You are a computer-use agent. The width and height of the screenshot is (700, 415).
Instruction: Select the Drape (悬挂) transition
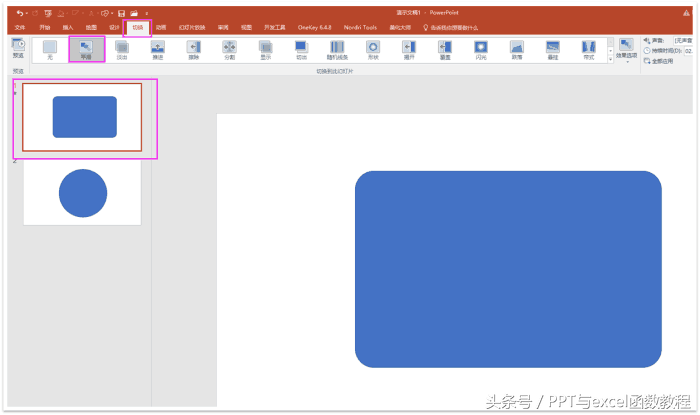pyautogui.click(x=553, y=50)
